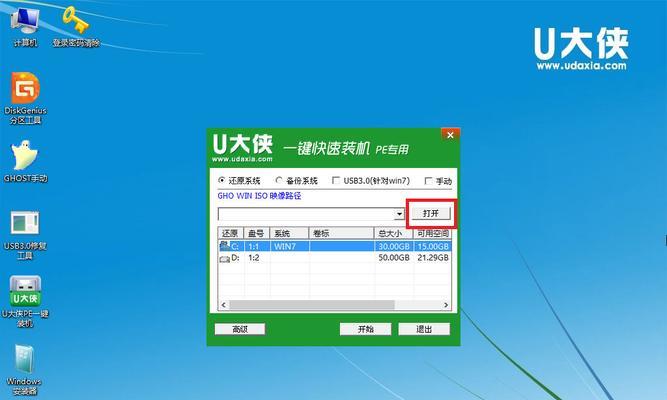Open the Windows安装器 desktop icon

pyautogui.click(x=24, y=369)
